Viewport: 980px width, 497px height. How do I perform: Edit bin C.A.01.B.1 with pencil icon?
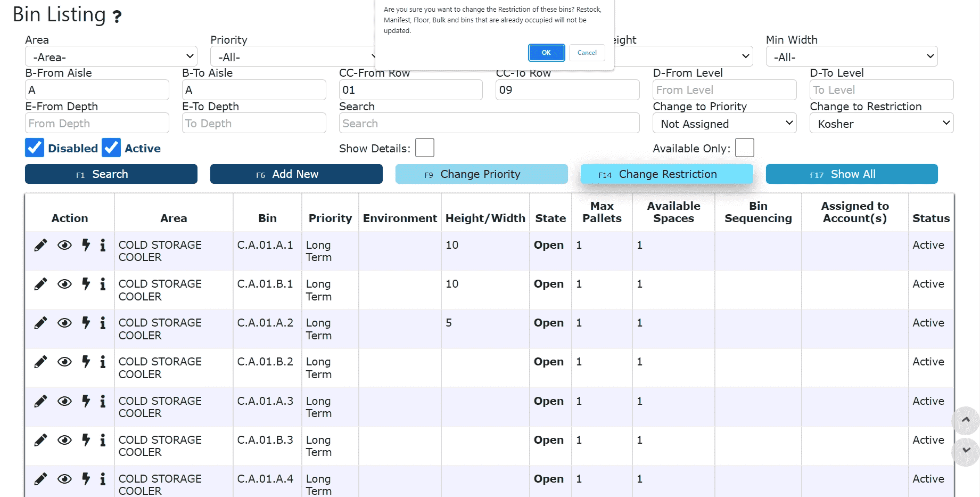(x=40, y=284)
